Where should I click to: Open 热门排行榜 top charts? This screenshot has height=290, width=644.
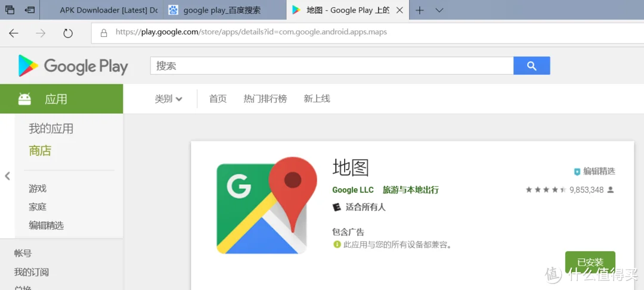click(265, 99)
